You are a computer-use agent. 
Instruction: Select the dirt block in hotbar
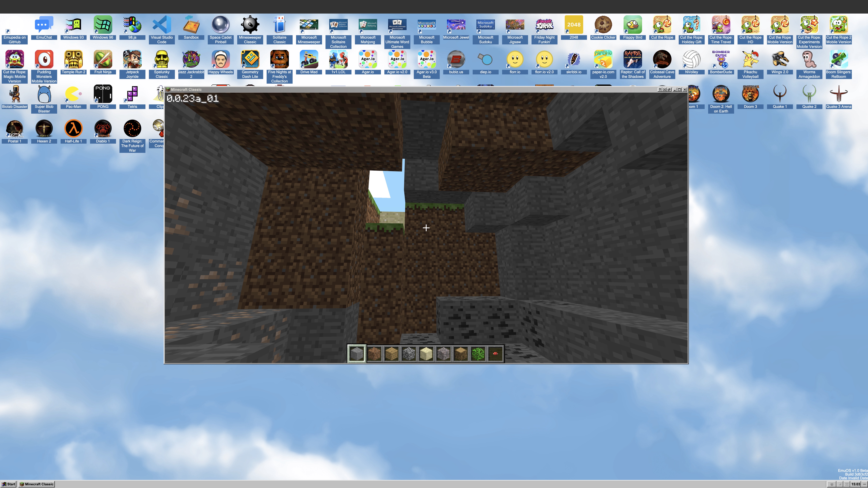coord(374,354)
